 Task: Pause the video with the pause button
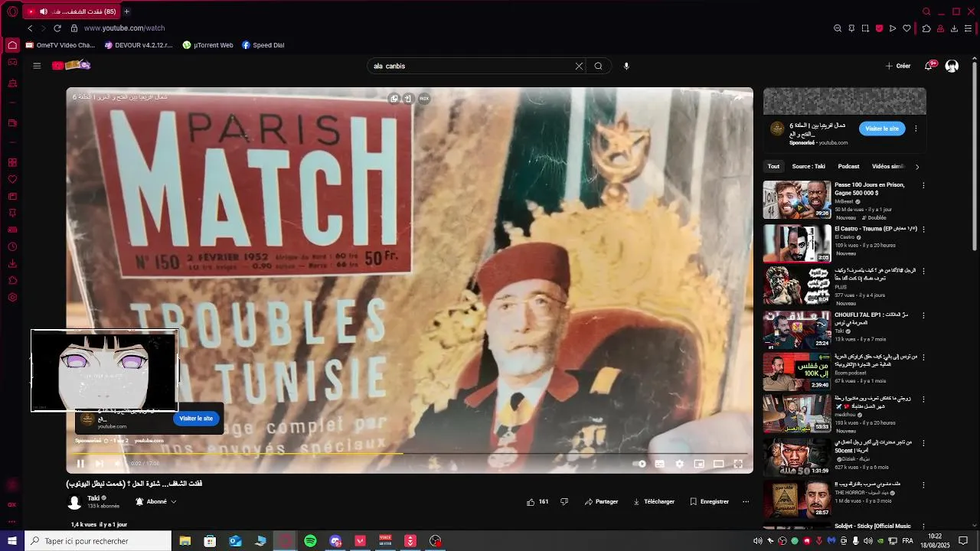click(x=80, y=464)
